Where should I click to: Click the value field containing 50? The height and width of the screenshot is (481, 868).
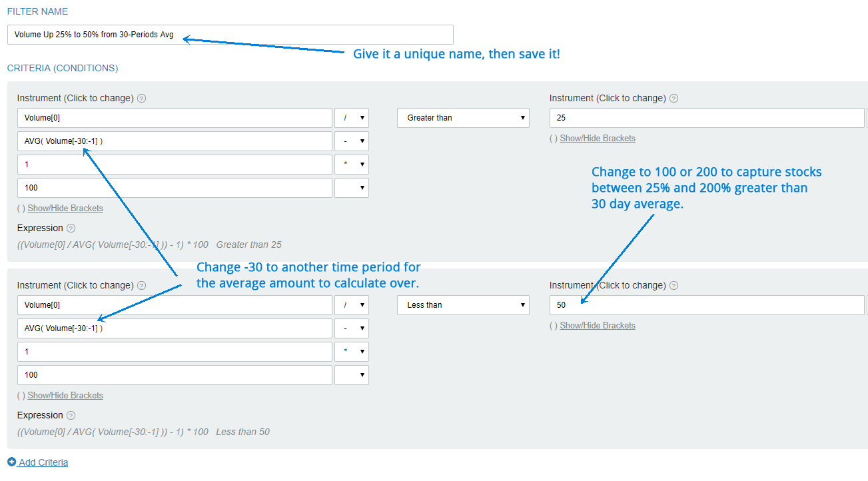click(707, 305)
